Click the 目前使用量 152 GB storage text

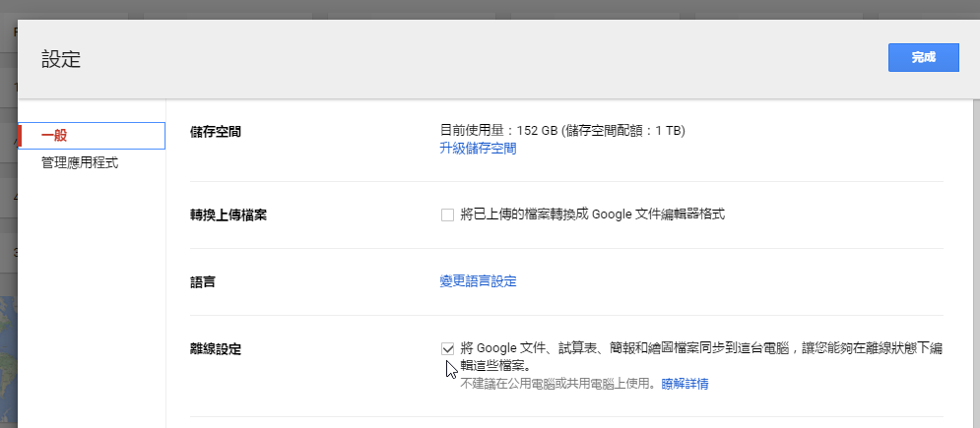tap(561, 131)
